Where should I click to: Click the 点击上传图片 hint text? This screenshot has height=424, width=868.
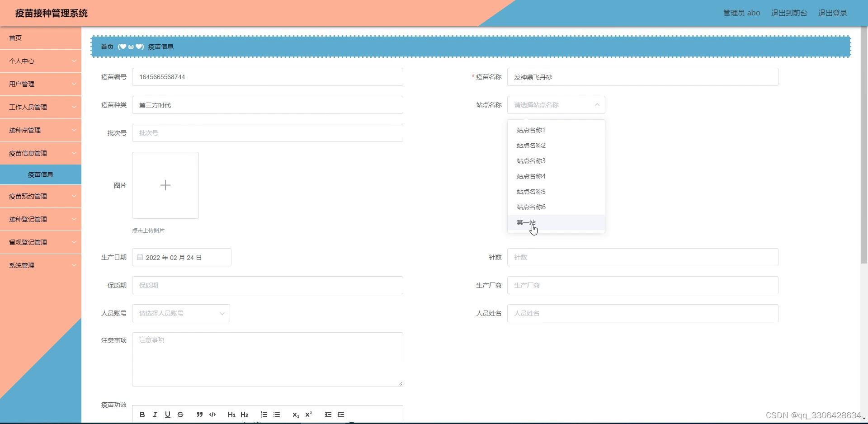point(148,231)
